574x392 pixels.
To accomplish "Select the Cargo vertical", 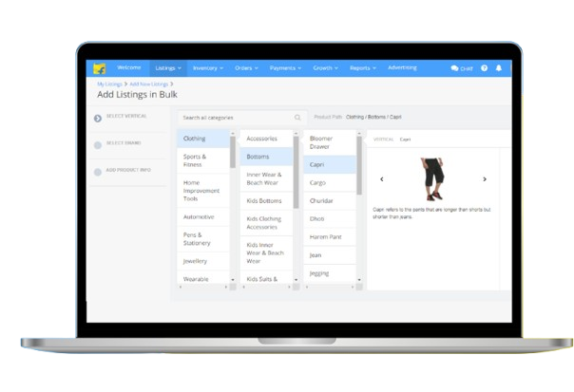I will pyautogui.click(x=330, y=182).
